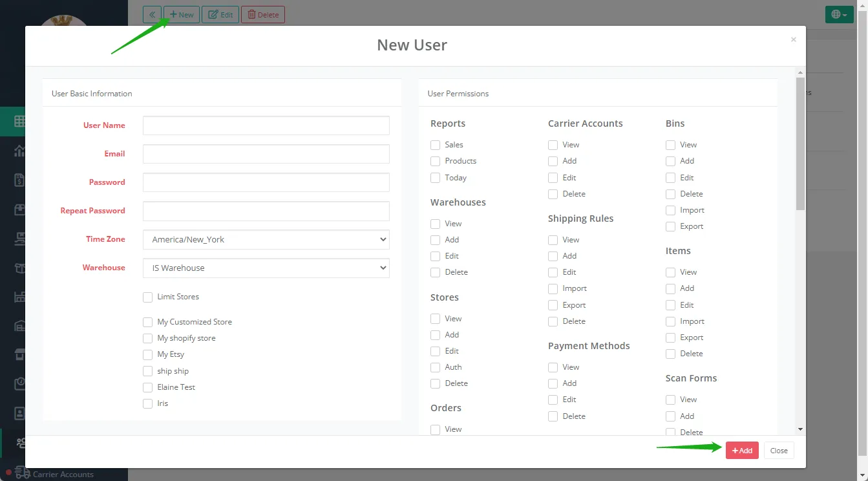
Task: Check View under Items
Action: (x=671, y=272)
